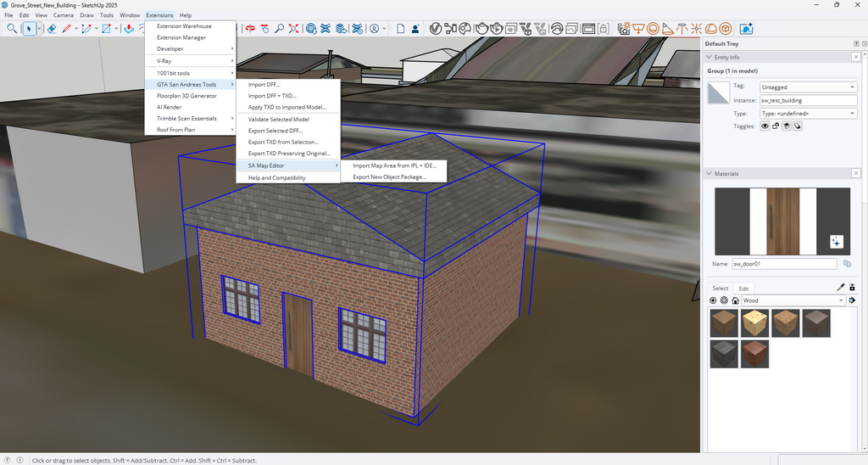The height and width of the screenshot is (465, 868).
Task: Open the Type undefined dropdown
Action: click(x=808, y=114)
